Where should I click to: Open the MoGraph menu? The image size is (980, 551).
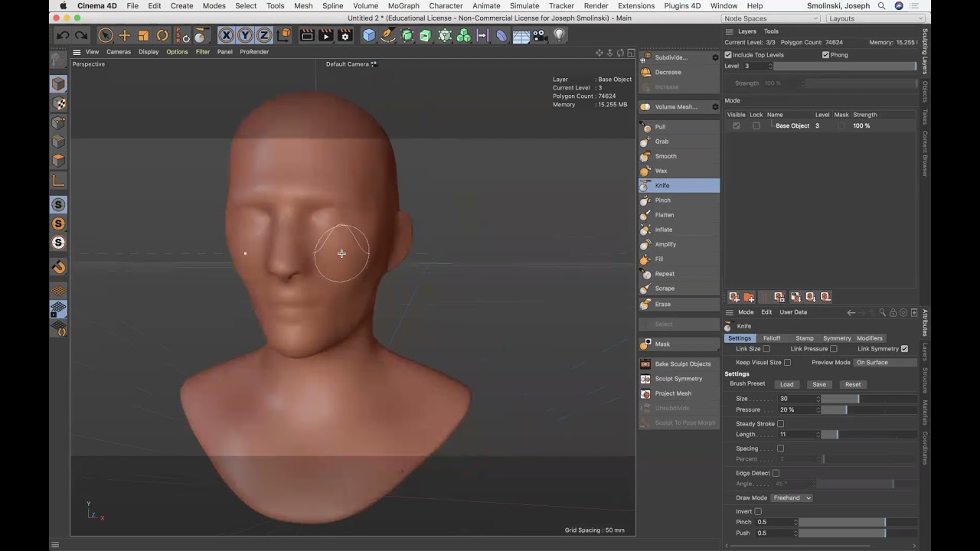tap(403, 6)
